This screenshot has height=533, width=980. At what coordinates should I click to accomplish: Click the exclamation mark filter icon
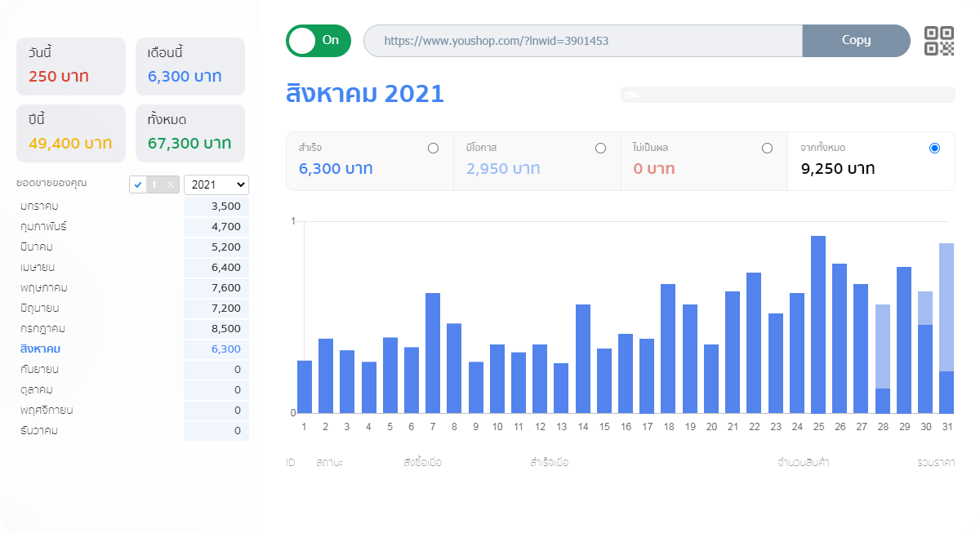154,184
